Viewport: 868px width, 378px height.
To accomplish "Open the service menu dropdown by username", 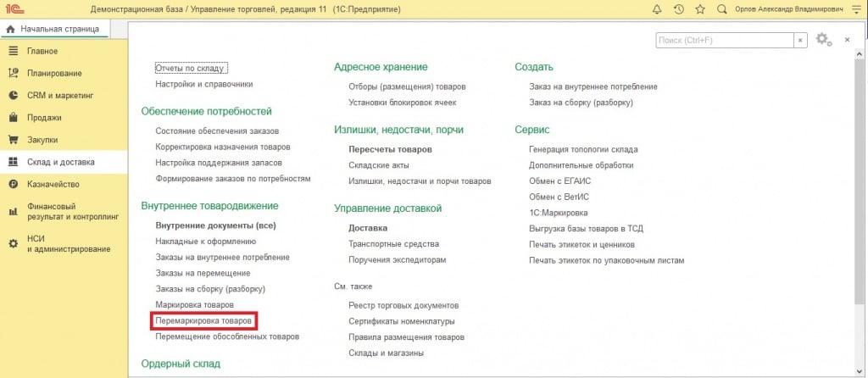I will click(x=854, y=9).
